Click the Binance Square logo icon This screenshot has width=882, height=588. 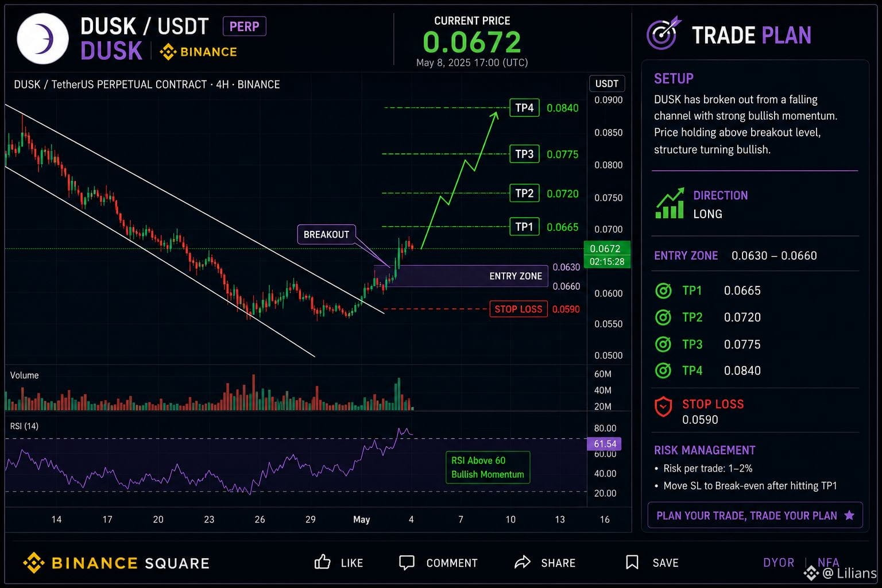[34, 563]
